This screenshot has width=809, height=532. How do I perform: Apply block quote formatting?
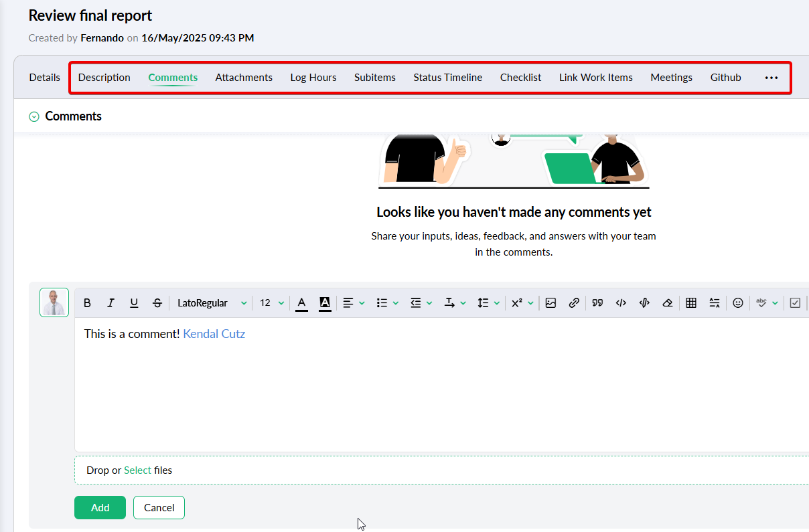(x=597, y=303)
